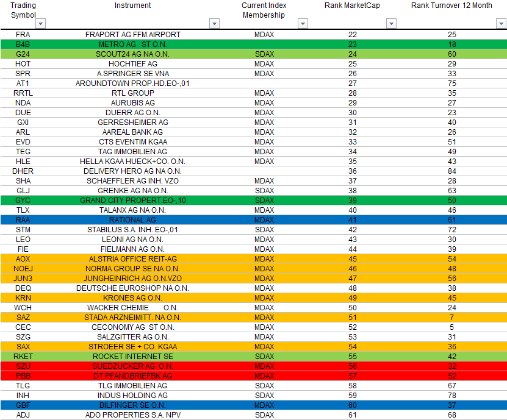Click SCHAEFFLER AG INH. VZO cell
Viewport: 507px width, 420px height.
pyautogui.click(x=133, y=180)
